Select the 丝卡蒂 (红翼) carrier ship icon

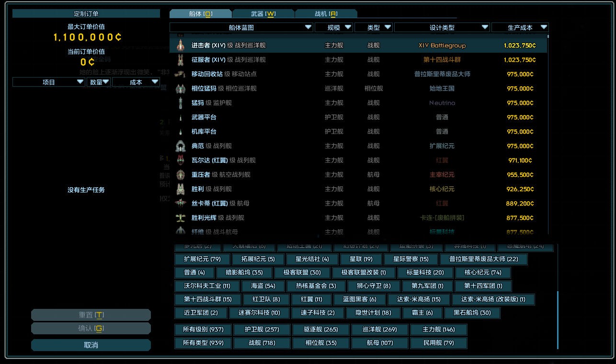[180, 203]
